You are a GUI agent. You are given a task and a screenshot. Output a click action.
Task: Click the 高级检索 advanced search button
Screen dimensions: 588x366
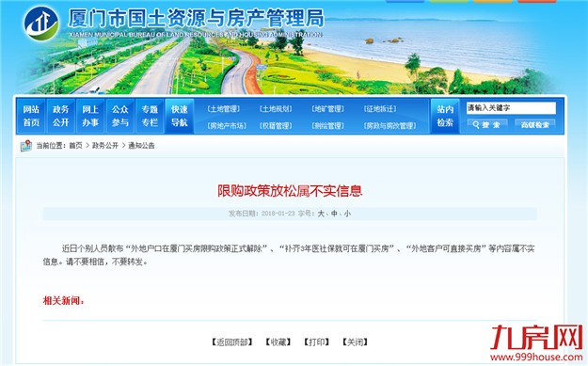pos(535,125)
